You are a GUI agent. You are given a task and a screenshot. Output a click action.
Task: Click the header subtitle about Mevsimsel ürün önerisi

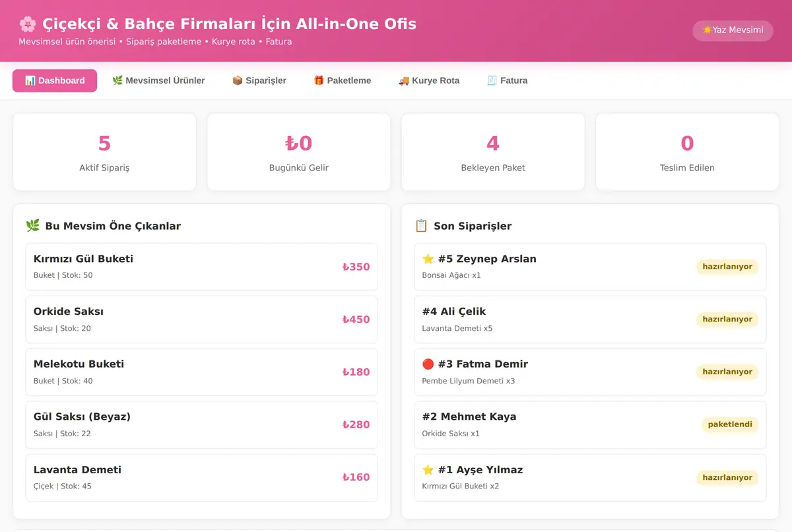coord(155,42)
